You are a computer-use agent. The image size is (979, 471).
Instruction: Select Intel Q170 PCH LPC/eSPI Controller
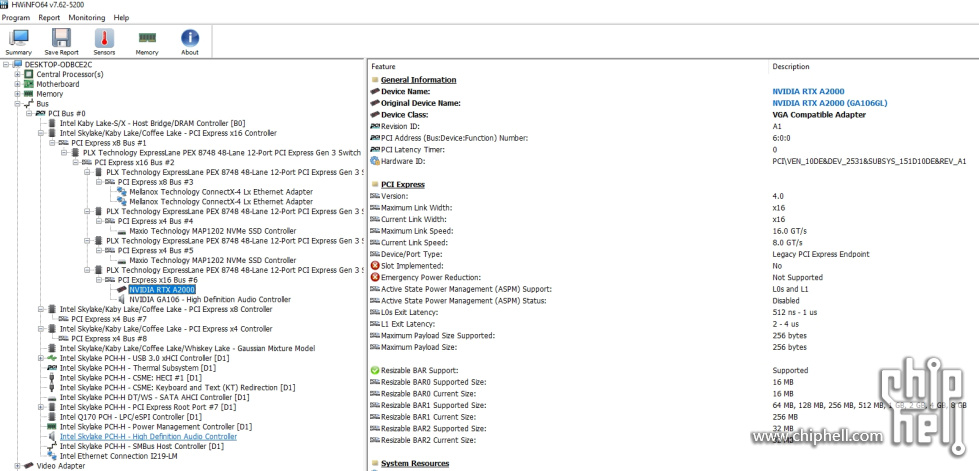pyautogui.click(x=130, y=417)
